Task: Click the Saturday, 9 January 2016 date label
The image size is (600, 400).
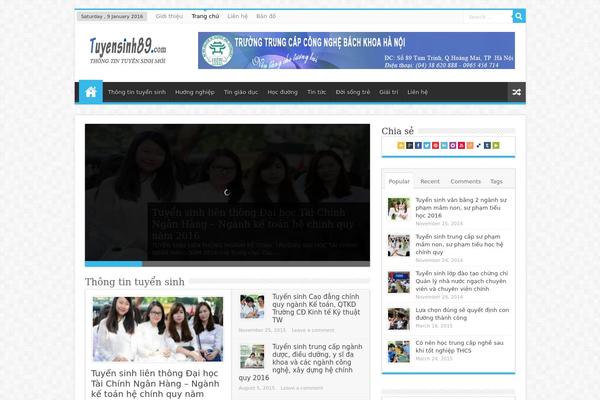Action: click(x=112, y=16)
